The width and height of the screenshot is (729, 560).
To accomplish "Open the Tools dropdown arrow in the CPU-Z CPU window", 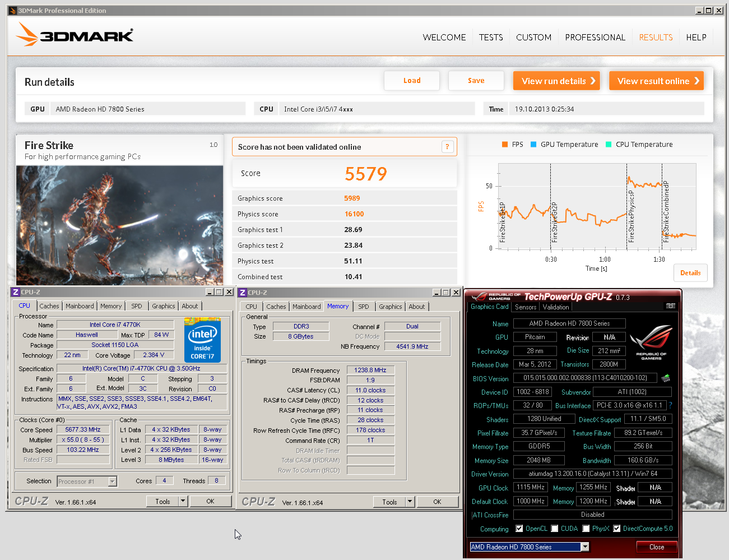I will coord(183,501).
